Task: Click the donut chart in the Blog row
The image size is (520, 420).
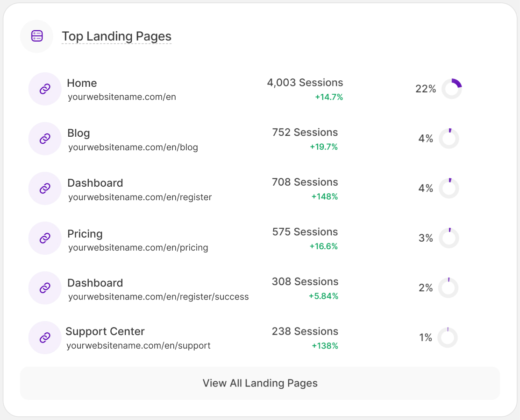Action: coord(449,139)
